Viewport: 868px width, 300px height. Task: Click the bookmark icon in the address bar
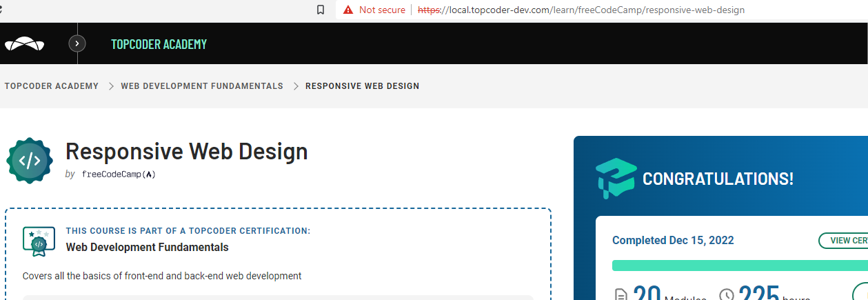pyautogui.click(x=321, y=10)
